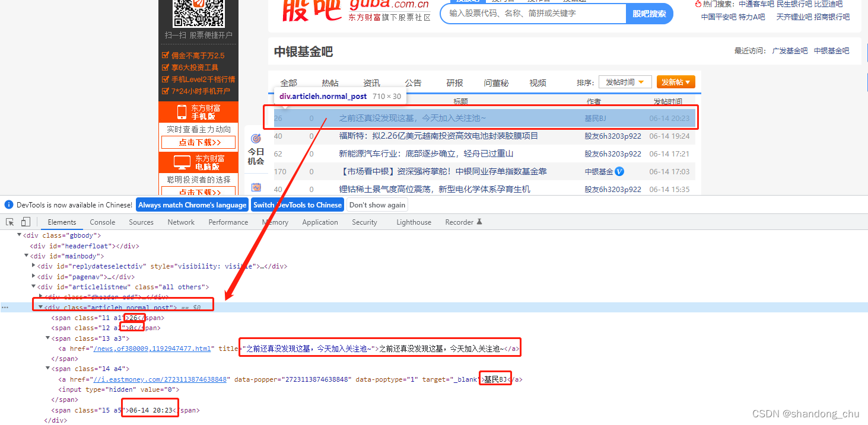Click the blue V verified badge beside 中银基金
This screenshot has height=425, width=868.
[x=620, y=171]
